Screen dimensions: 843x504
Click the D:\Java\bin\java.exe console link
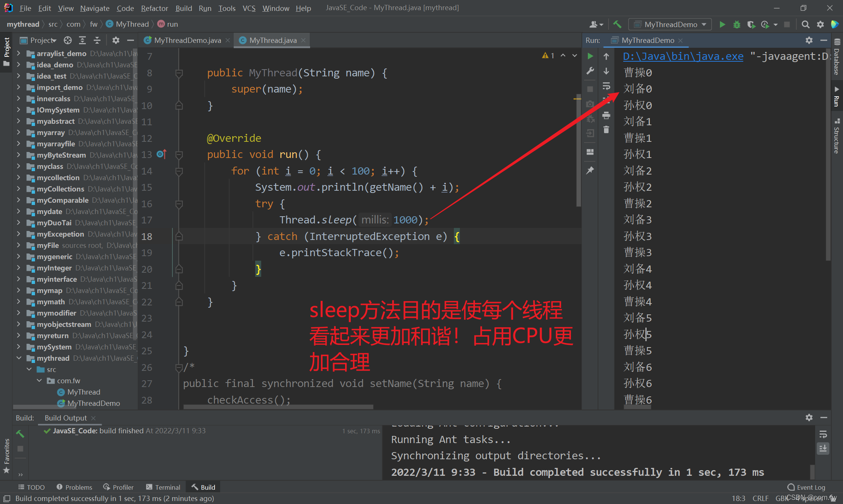pyautogui.click(x=683, y=56)
